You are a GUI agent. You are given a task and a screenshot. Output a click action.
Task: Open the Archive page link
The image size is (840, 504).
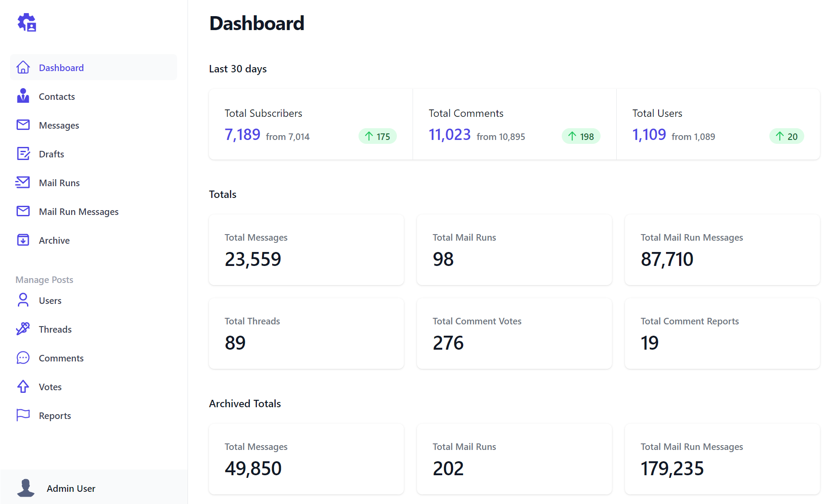93,240
